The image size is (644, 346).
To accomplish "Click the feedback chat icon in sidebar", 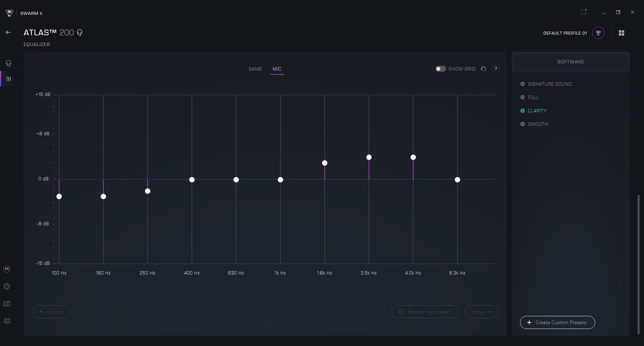I will pos(7,321).
